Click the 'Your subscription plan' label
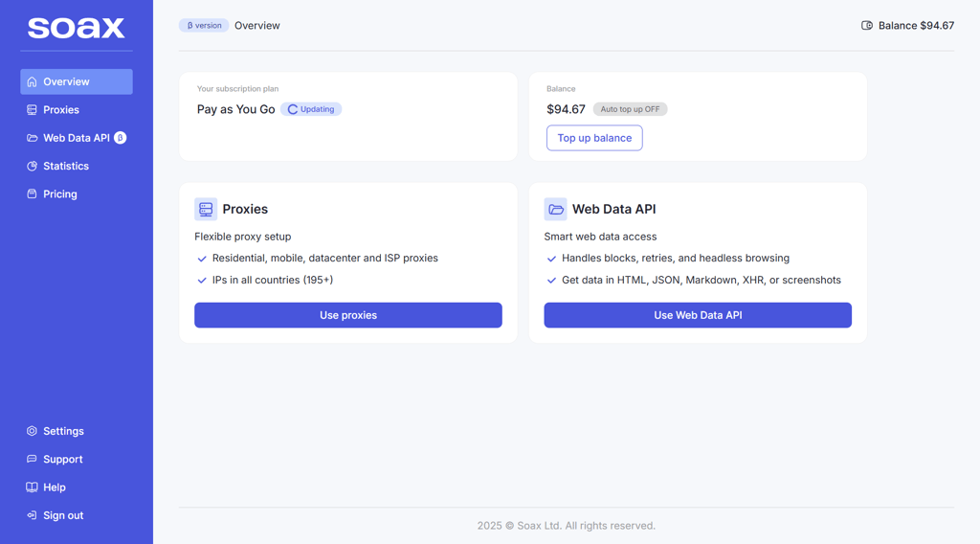 237,89
